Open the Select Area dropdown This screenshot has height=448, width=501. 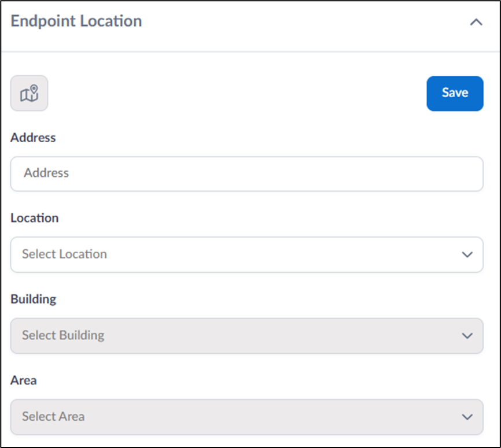[x=246, y=417]
